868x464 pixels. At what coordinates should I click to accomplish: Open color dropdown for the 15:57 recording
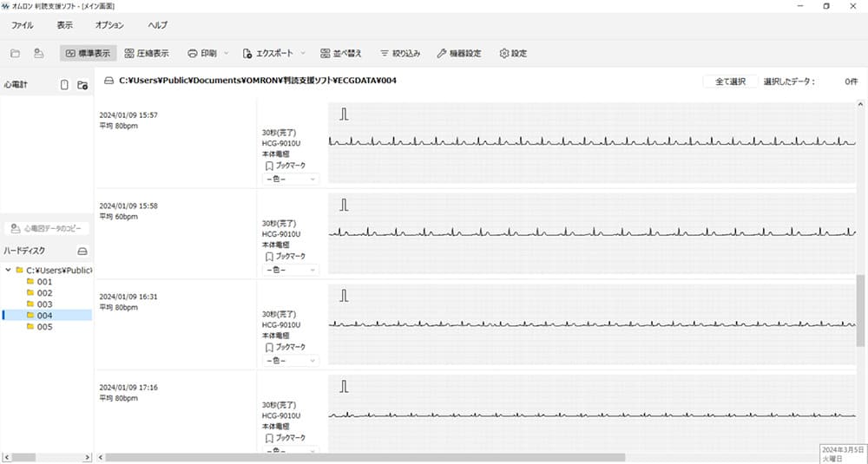click(290, 179)
